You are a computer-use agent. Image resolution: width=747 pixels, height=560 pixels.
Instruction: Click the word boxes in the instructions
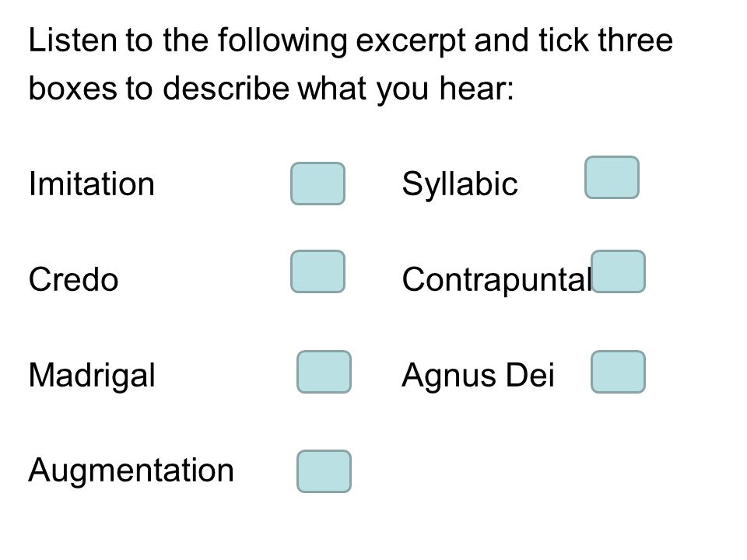tap(73, 89)
